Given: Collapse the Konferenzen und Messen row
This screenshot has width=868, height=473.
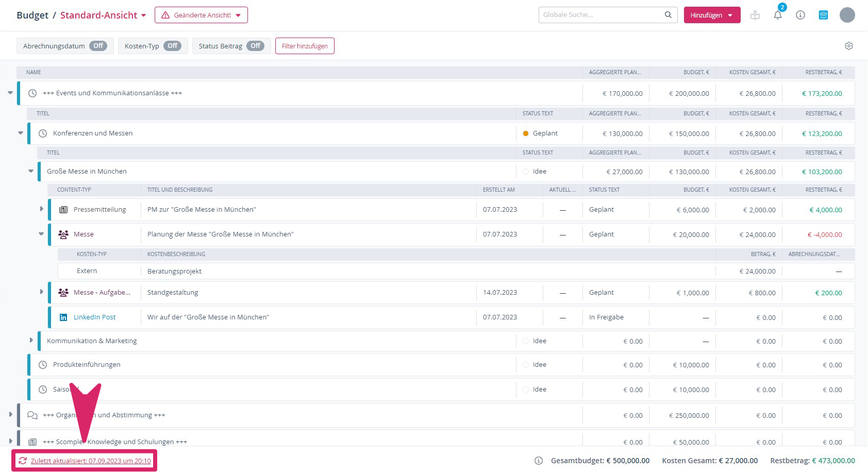Looking at the screenshot, I should click(x=21, y=133).
